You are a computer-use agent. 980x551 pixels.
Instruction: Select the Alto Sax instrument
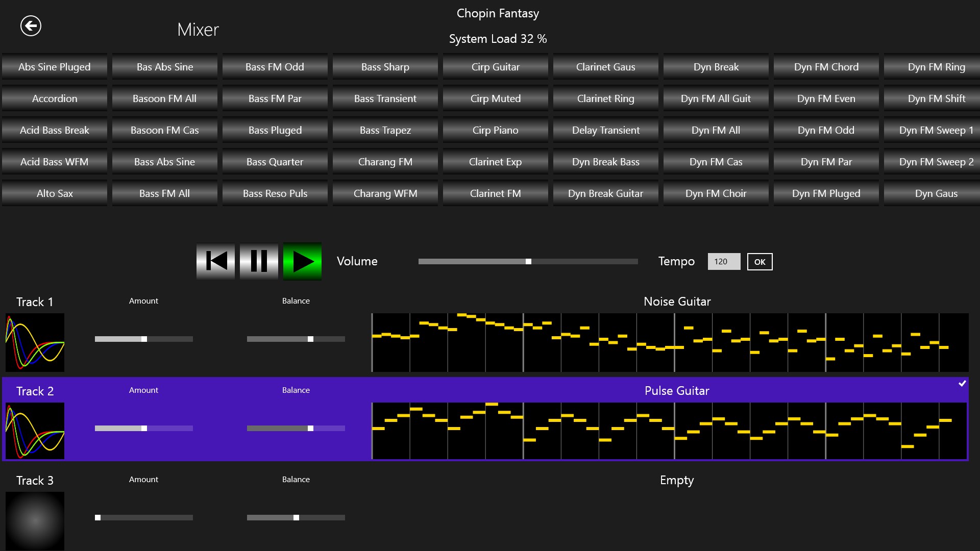[x=54, y=193]
